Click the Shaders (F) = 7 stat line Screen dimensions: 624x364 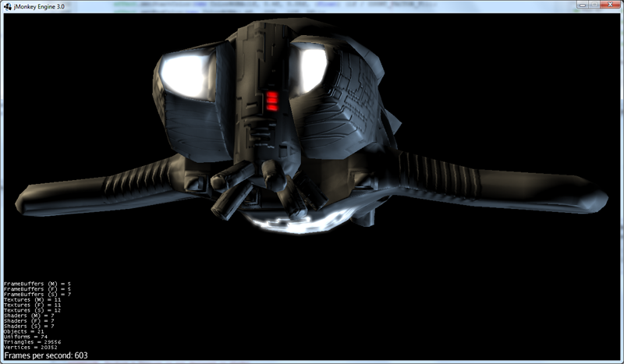click(x=29, y=320)
